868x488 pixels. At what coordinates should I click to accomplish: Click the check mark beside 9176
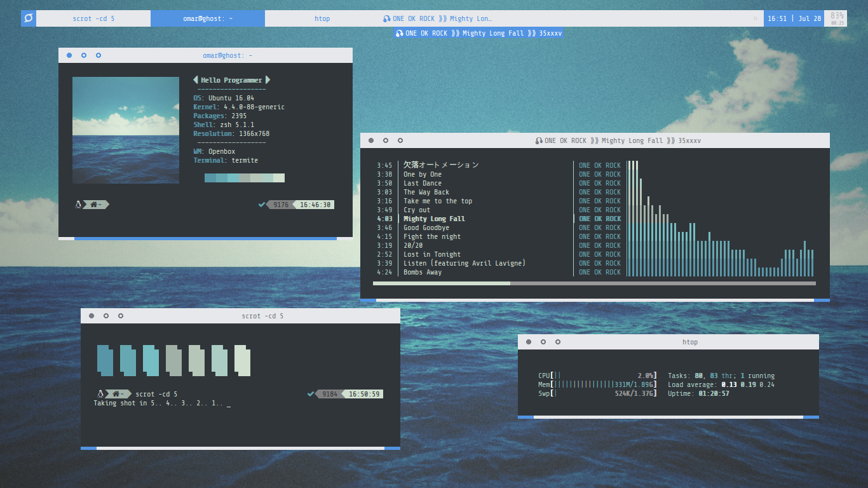[262, 205]
